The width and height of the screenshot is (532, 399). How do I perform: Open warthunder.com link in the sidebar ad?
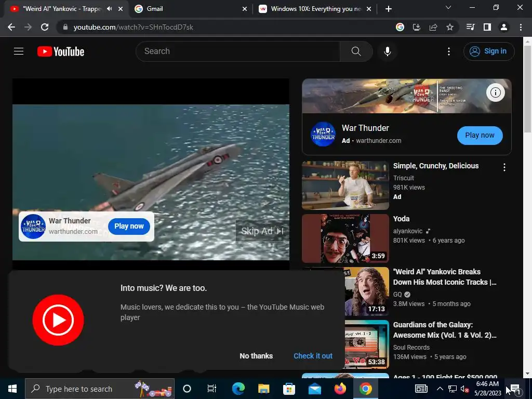pos(379,141)
